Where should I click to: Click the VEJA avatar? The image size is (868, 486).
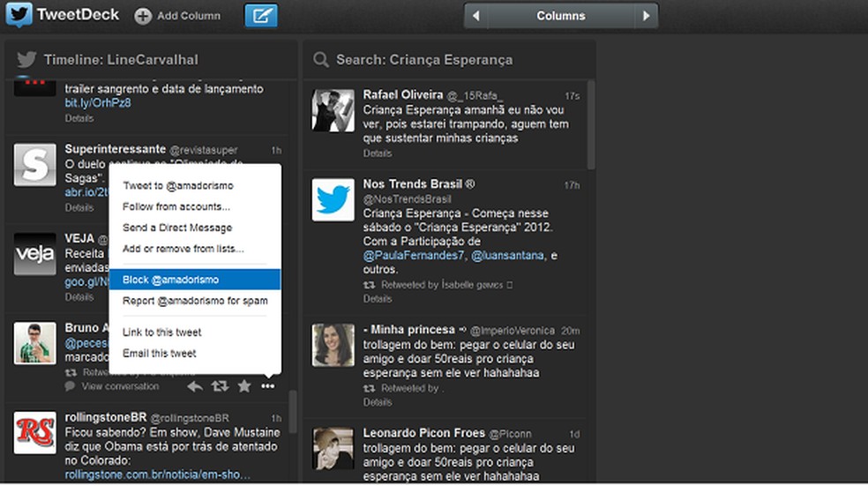tap(35, 254)
